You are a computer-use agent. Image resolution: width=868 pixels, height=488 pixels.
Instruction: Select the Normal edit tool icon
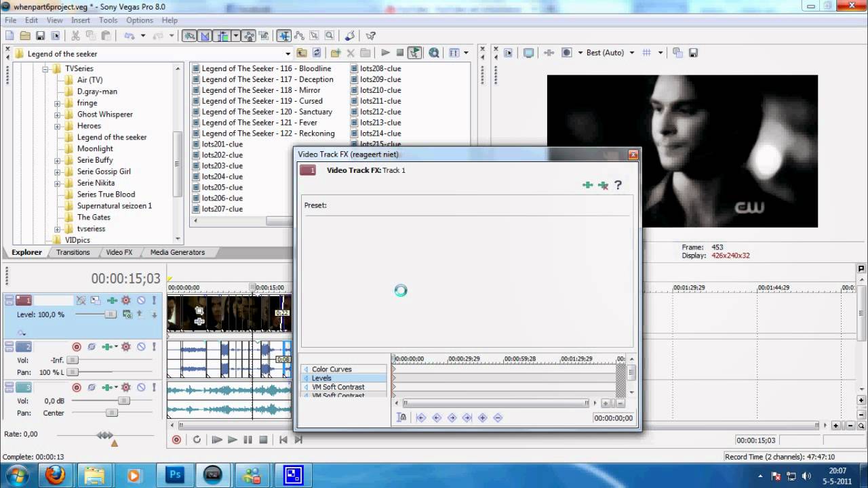point(284,36)
